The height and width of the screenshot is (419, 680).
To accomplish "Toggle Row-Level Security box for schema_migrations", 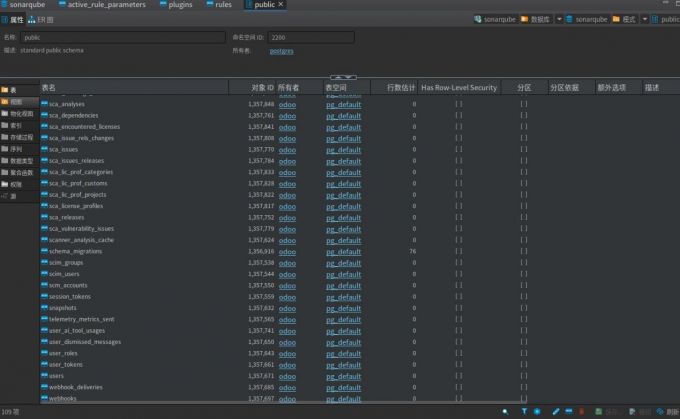I will pyautogui.click(x=459, y=251).
